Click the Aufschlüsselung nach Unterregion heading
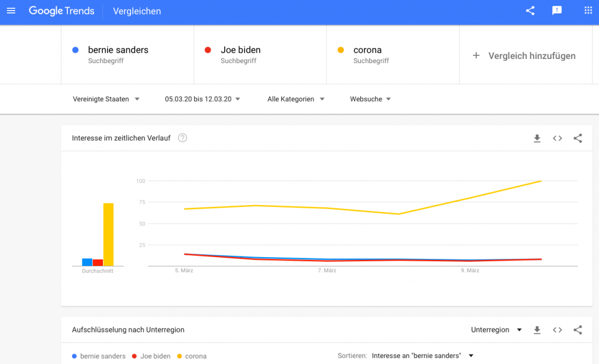The height and width of the screenshot is (364, 599). [128, 330]
